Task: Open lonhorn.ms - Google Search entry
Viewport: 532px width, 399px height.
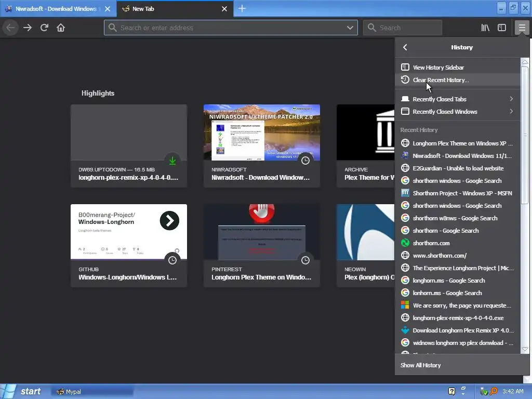Action: [x=458, y=293]
